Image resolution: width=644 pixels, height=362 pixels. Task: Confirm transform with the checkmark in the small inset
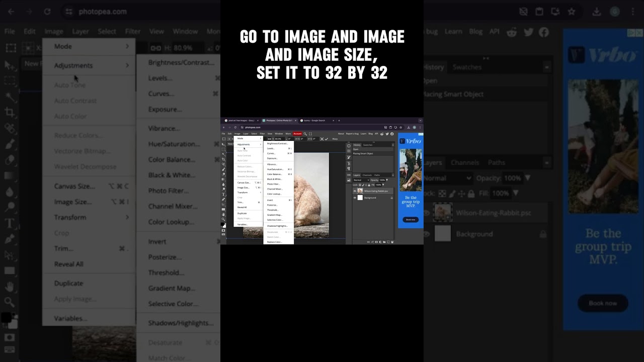tap(327, 139)
